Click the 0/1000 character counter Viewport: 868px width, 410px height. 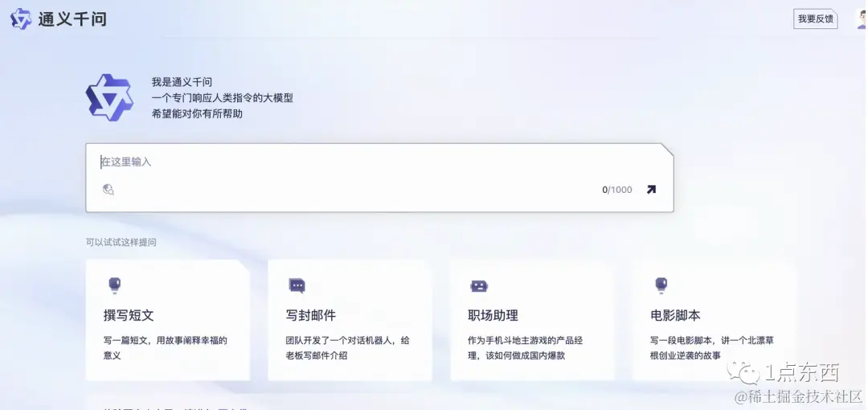pos(617,190)
